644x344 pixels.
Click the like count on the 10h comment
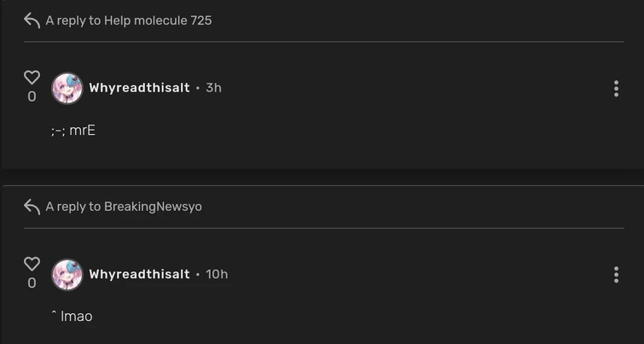pos(32,283)
